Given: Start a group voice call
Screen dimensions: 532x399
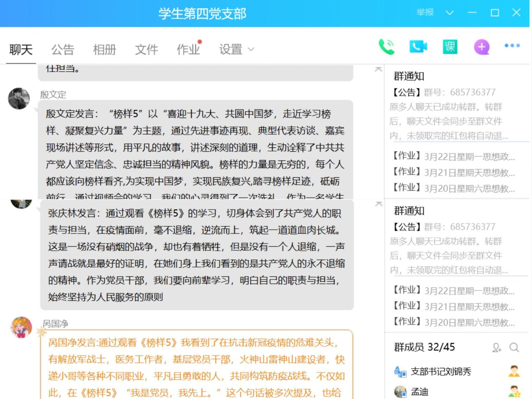Looking at the screenshot, I should coord(386,47).
